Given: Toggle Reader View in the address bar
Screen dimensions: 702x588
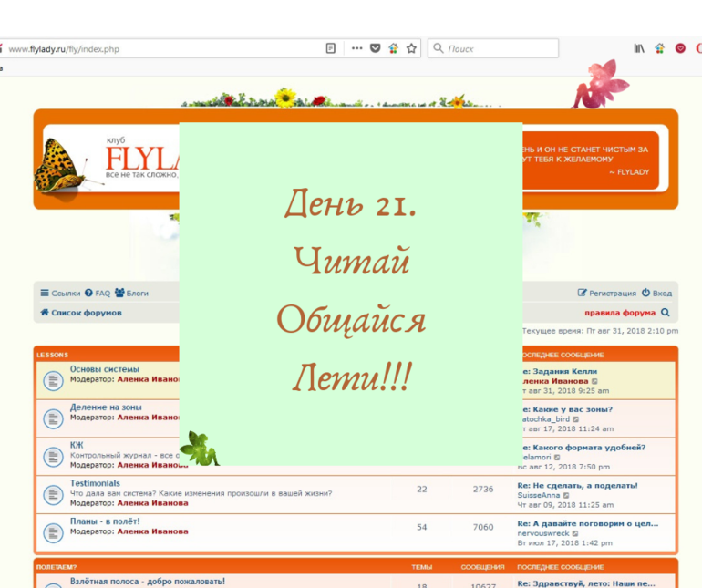Looking at the screenshot, I should [331, 48].
